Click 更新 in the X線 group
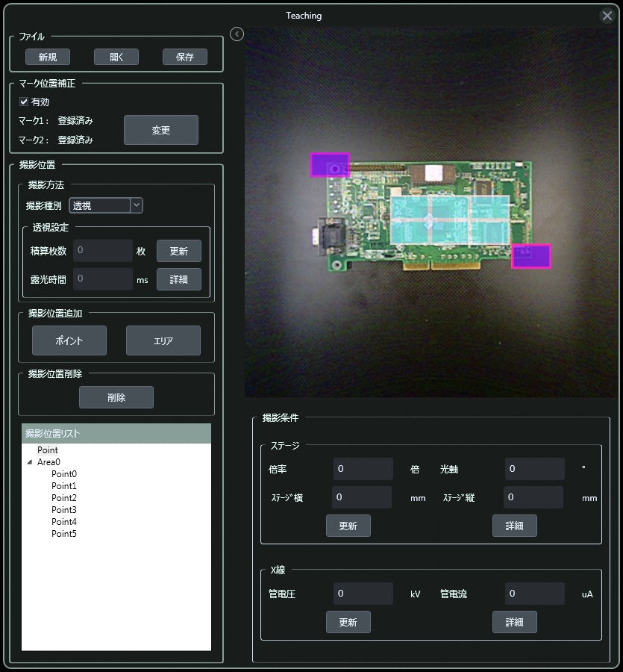This screenshot has height=672, width=623. point(348,622)
